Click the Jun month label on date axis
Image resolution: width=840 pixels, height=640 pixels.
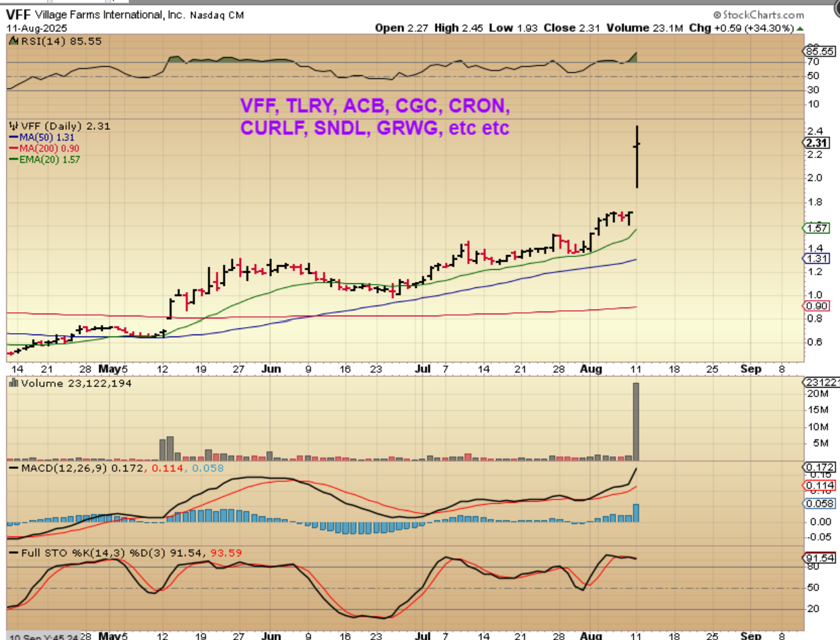click(270, 369)
